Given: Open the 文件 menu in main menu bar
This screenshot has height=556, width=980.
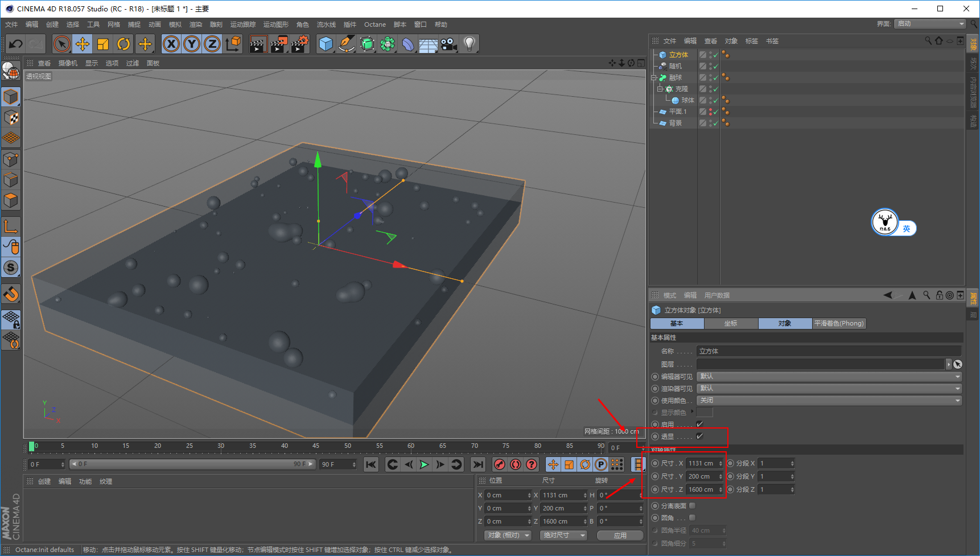Looking at the screenshot, I should tap(11, 24).
